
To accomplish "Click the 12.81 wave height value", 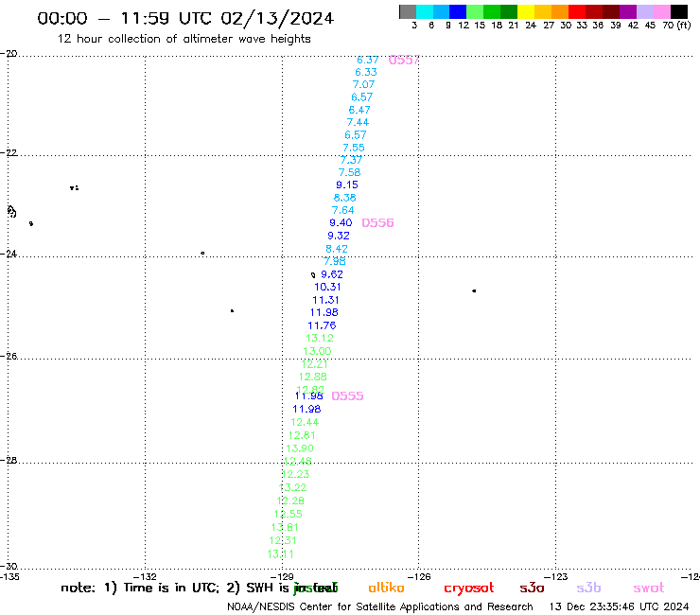I will click(x=302, y=435).
